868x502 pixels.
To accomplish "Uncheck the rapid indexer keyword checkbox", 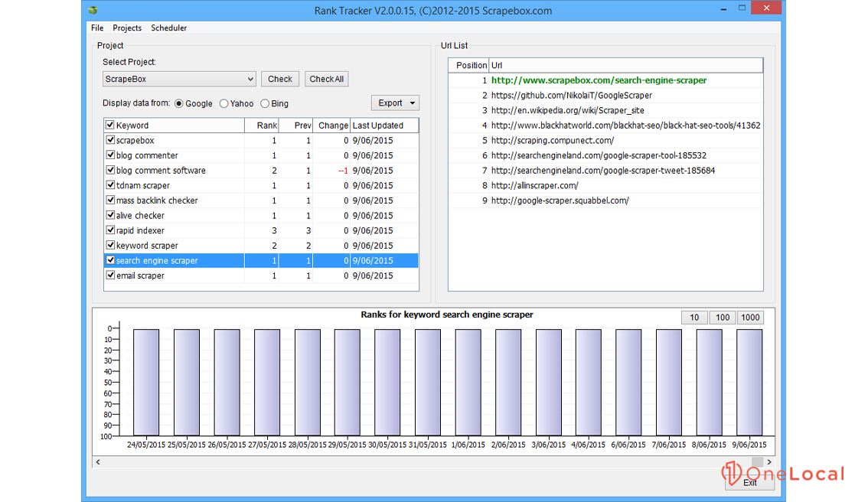I will pyautogui.click(x=110, y=230).
